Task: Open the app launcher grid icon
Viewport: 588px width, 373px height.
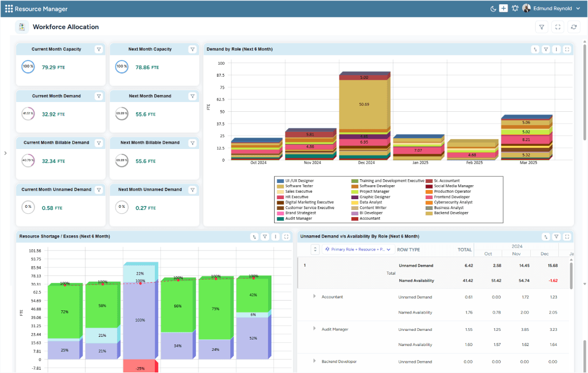Action: (x=9, y=9)
